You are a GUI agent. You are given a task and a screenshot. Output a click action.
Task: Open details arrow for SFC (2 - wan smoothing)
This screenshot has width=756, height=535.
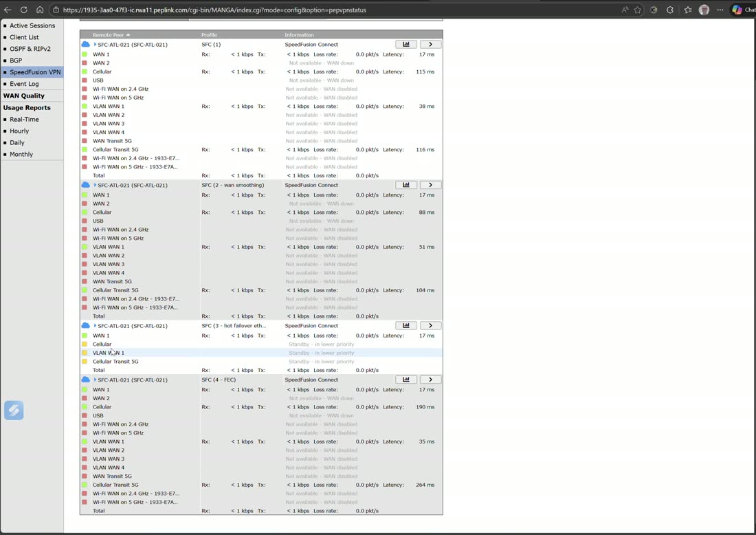point(430,185)
